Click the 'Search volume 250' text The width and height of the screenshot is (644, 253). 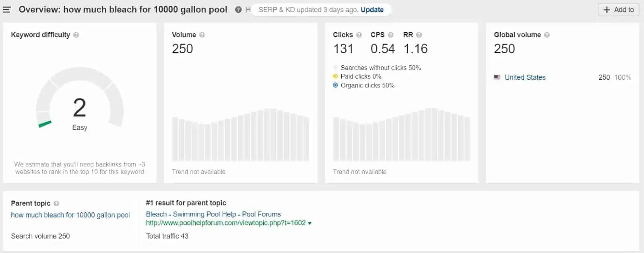tap(40, 236)
